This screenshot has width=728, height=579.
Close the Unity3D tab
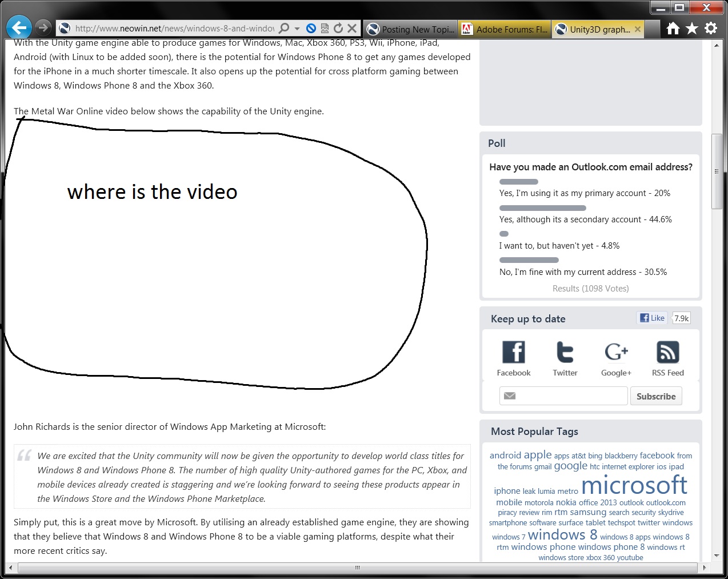(x=638, y=29)
